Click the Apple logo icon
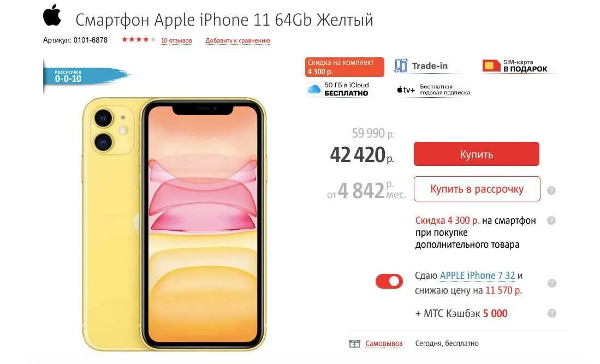600x364 pixels. [x=52, y=16]
